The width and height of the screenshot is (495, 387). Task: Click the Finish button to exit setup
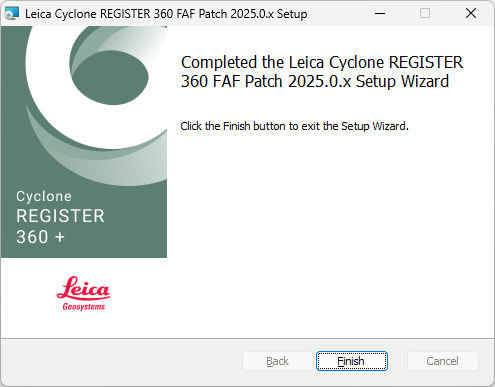352,361
